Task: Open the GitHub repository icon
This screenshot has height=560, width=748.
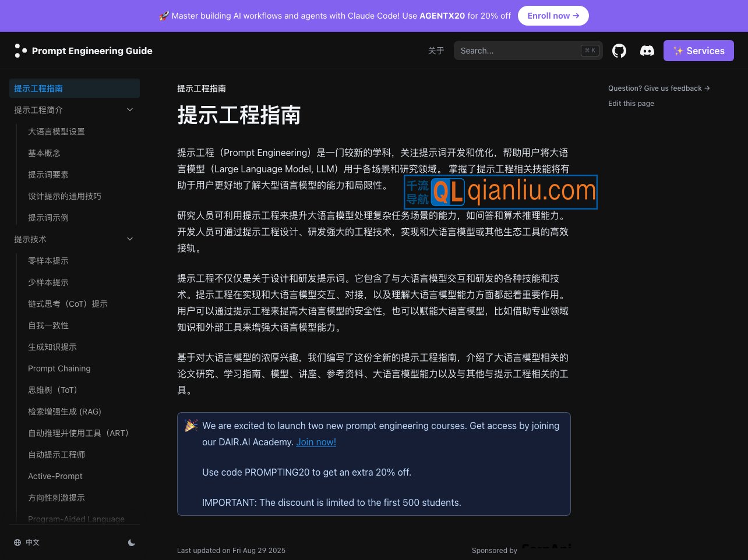Action: tap(619, 51)
